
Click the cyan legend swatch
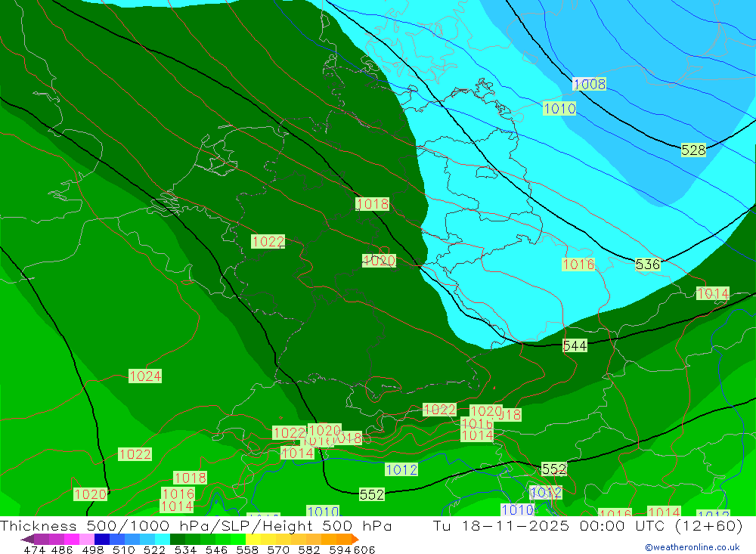pyautogui.click(x=163, y=539)
